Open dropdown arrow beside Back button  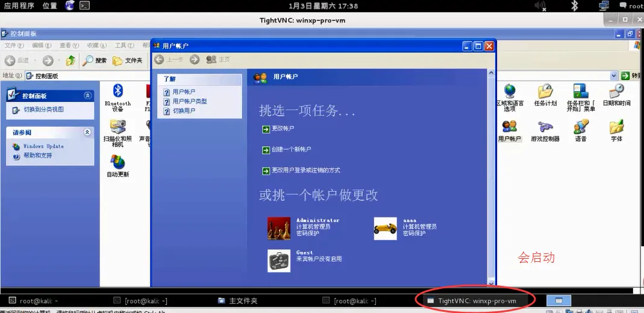pyautogui.click(x=36, y=61)
